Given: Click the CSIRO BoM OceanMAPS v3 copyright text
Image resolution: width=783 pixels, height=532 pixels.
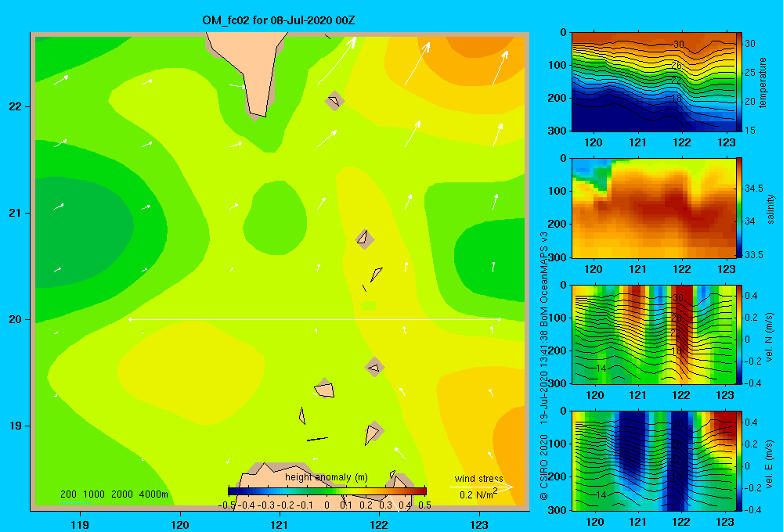Looking at the screenshot, I should 544,366.
